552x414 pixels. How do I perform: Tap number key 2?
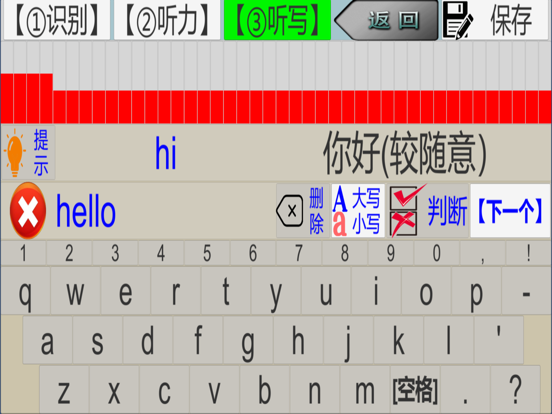click(69, 253)
